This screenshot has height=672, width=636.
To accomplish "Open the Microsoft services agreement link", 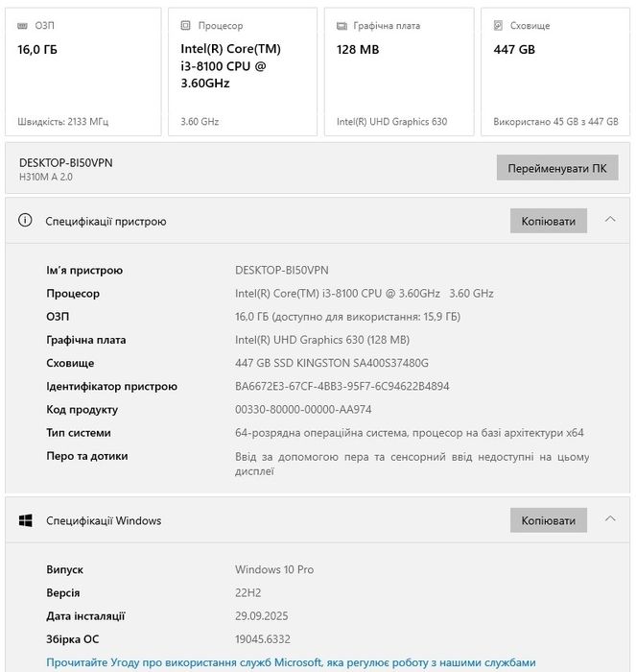I will pos(291,662).
